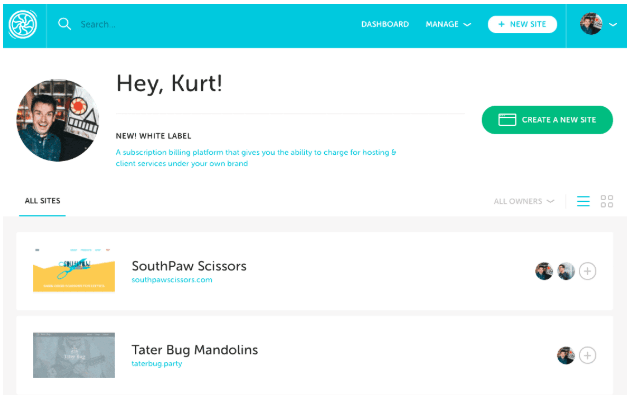Click the green Create a New Site button
The width and height of the screenshot is (627, 395).
point(547,120)
